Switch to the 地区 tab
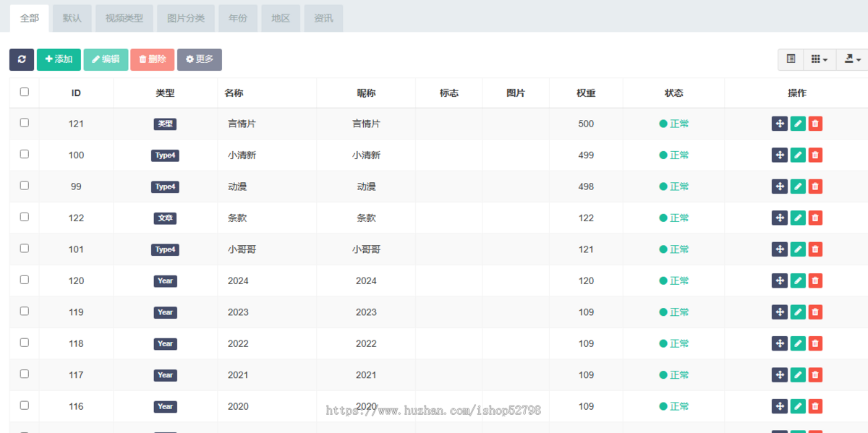 (x=281, y=18)
